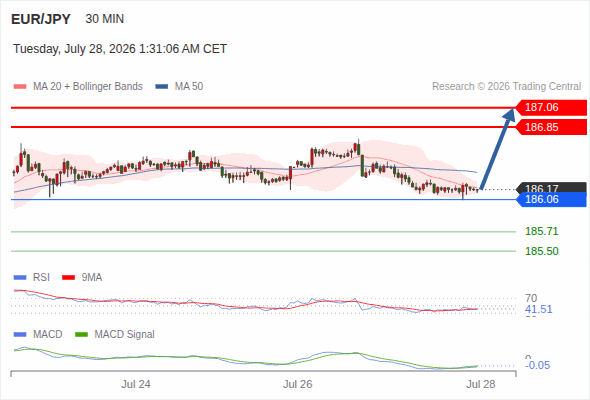The width and height of the screenshot is (590, 400).
Task: Click the MA 20 + Bollinger Bands label
Action: tap(88, 87)
